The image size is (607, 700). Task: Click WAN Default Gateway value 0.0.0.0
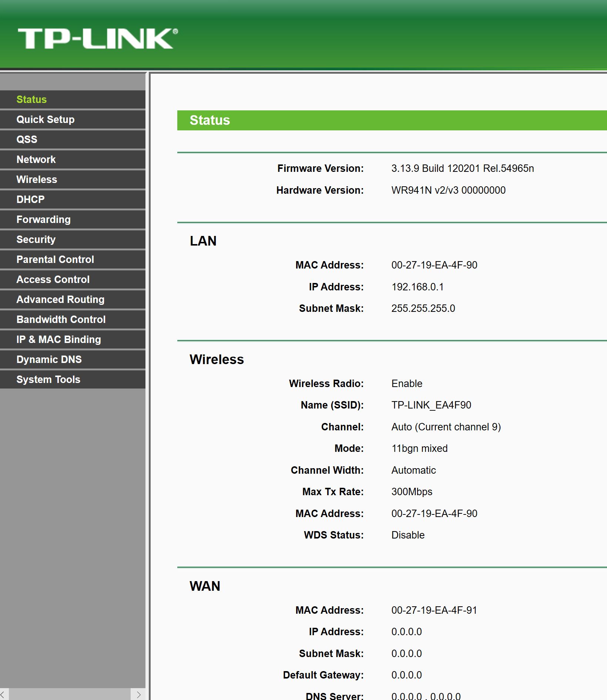coord(407,675)
